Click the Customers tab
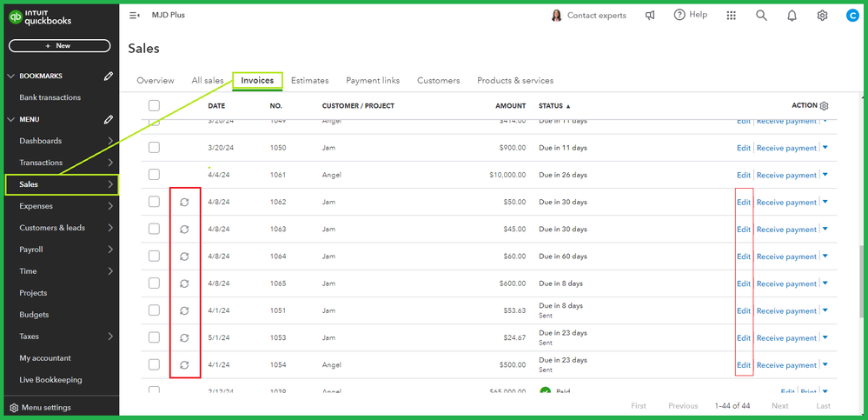 [439, 80]
